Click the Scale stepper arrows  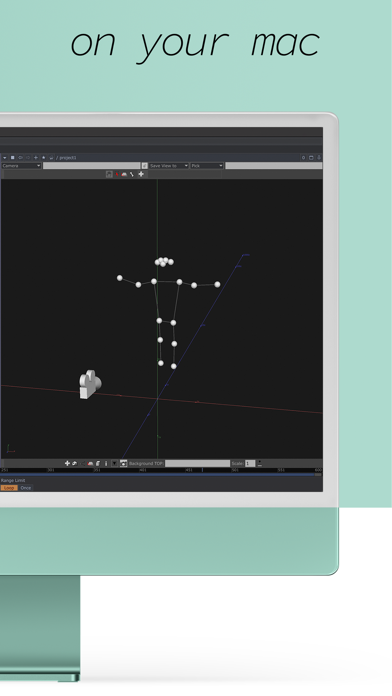259,463
